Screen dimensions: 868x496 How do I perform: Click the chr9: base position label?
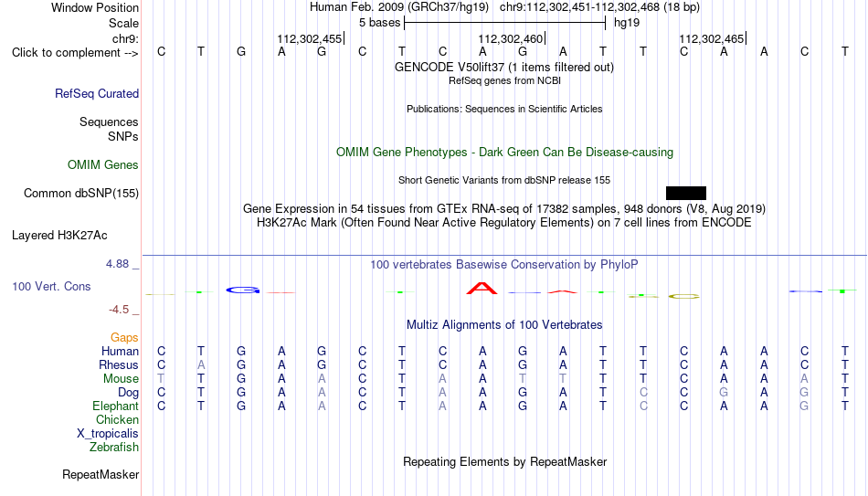[x=125, y=38]
